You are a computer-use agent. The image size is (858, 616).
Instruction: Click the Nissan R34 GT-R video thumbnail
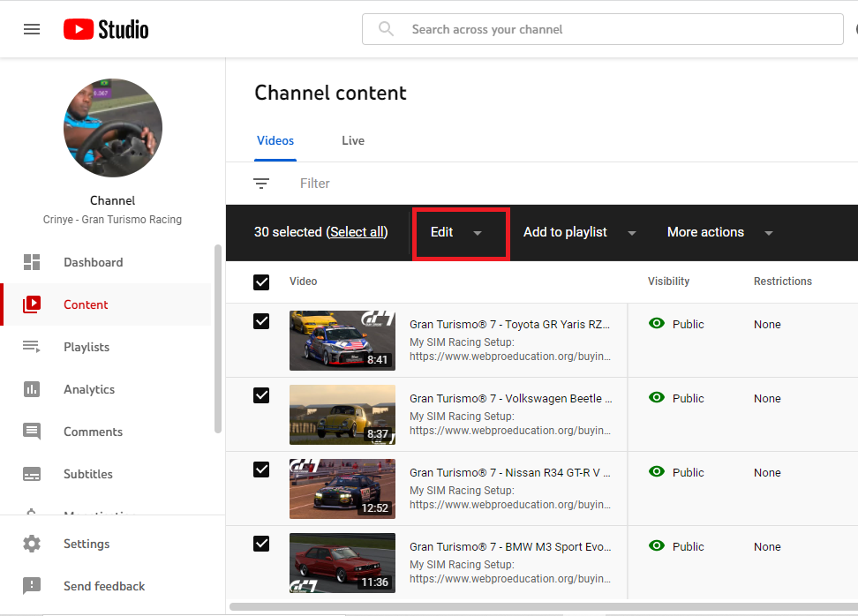(x=342, y=489)
